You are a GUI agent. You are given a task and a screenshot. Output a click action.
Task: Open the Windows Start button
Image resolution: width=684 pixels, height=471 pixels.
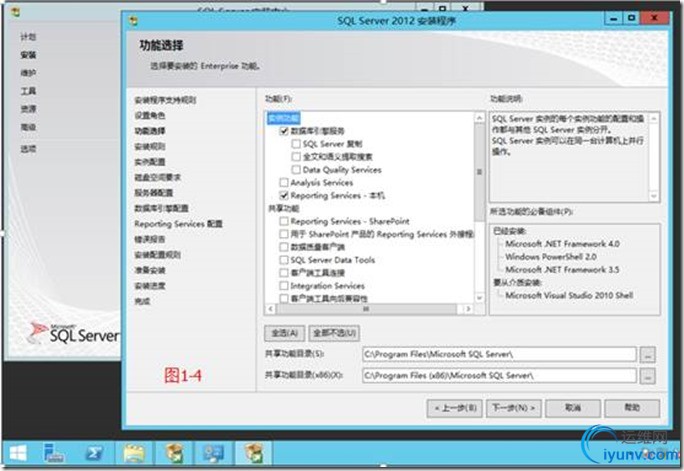17,454
